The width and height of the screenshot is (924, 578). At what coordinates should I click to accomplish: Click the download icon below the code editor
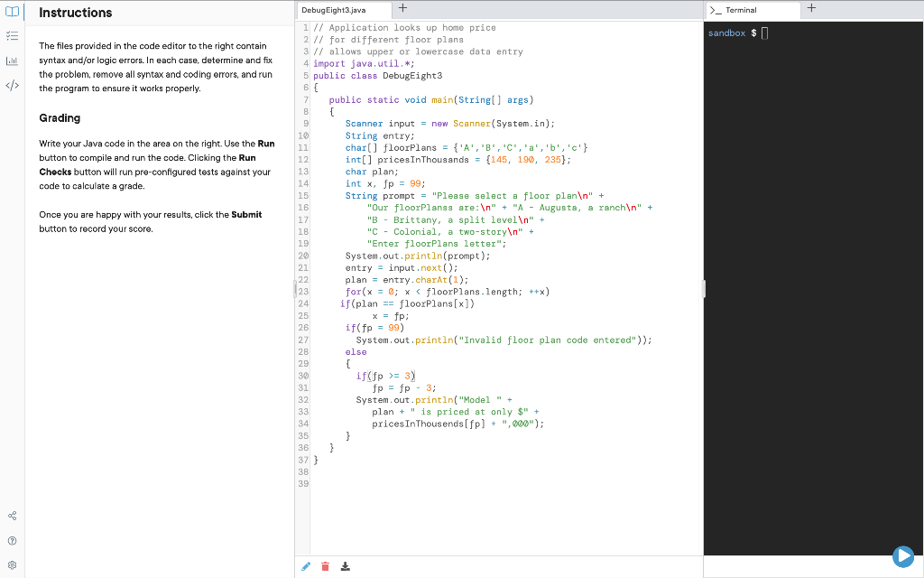345,566
